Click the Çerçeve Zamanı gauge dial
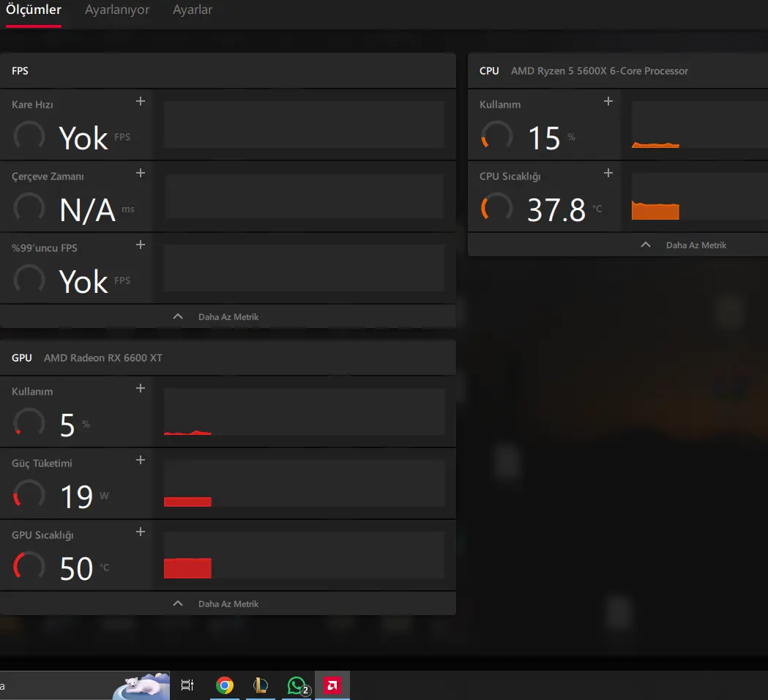This screenshot has width=768, height=700. (x=29, y=208)
